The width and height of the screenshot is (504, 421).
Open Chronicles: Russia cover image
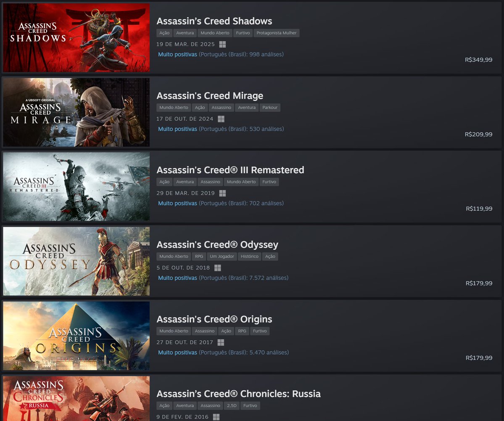[77, 399]
